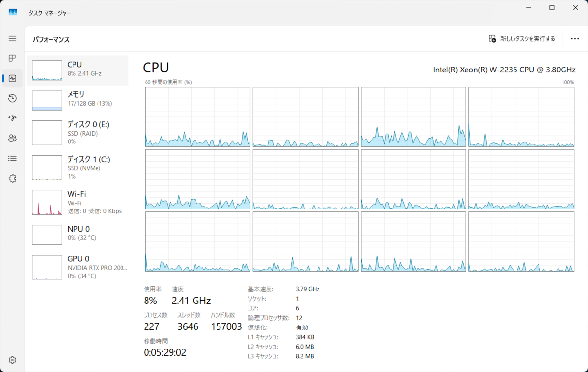Open the App history page icon
This screenshot has height=372, width=588.
coord(12,98)
